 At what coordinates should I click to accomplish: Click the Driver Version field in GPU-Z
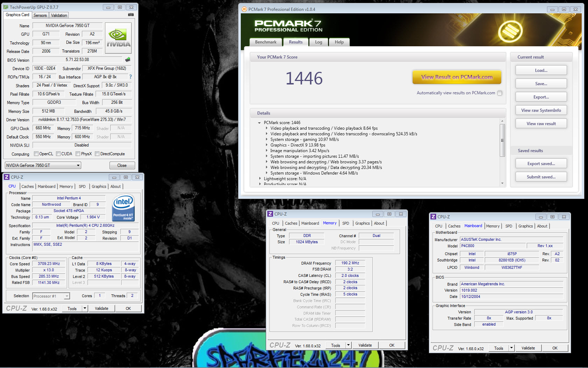click(82, 120)
